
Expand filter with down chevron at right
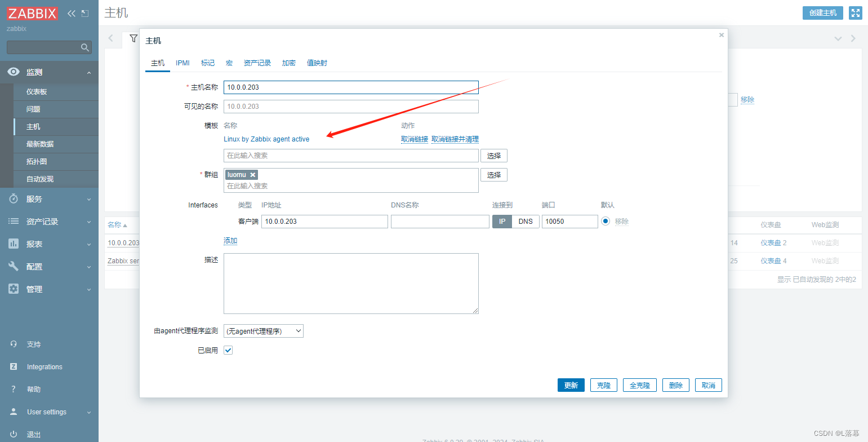point(838,38)
